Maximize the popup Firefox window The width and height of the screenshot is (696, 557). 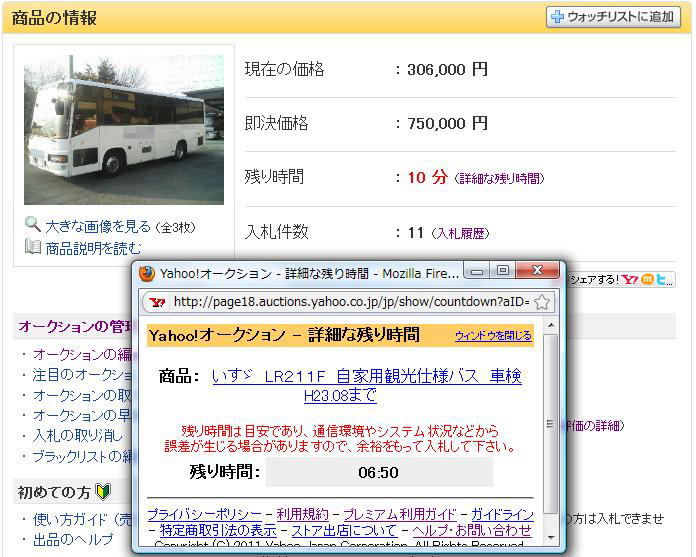pos(503,270)
